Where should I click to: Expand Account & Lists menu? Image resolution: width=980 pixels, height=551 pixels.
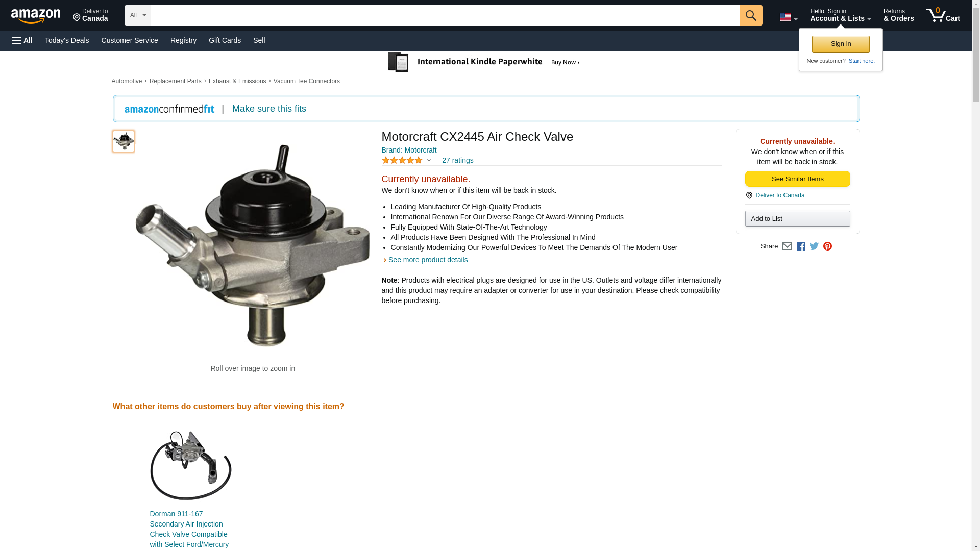pos(840,15)
